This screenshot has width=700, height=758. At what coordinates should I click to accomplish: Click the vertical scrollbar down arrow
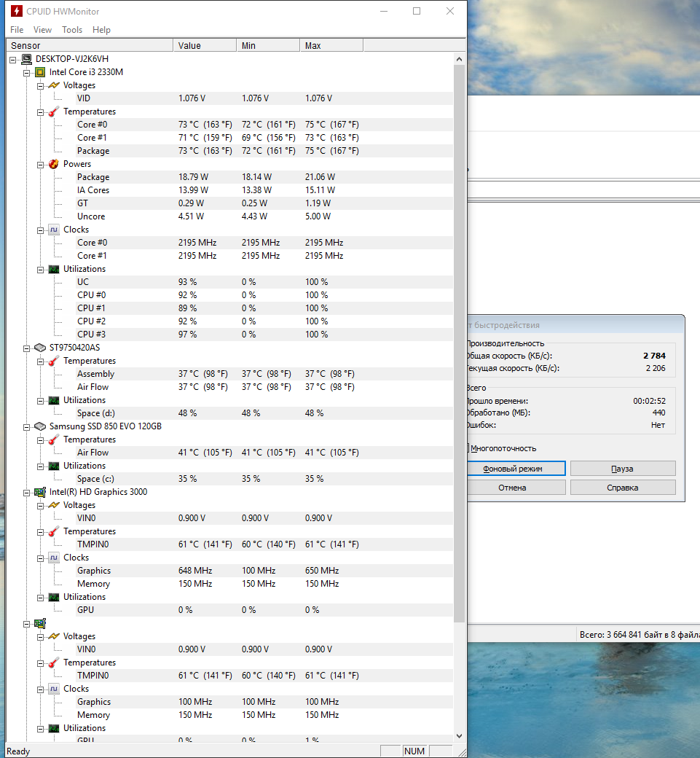[459, 736]
